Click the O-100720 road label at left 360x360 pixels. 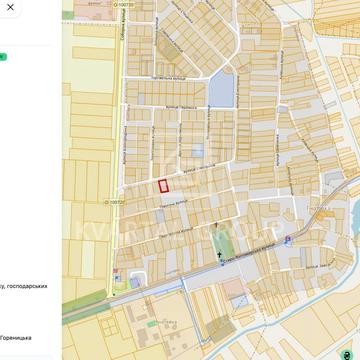pos(113,202)
